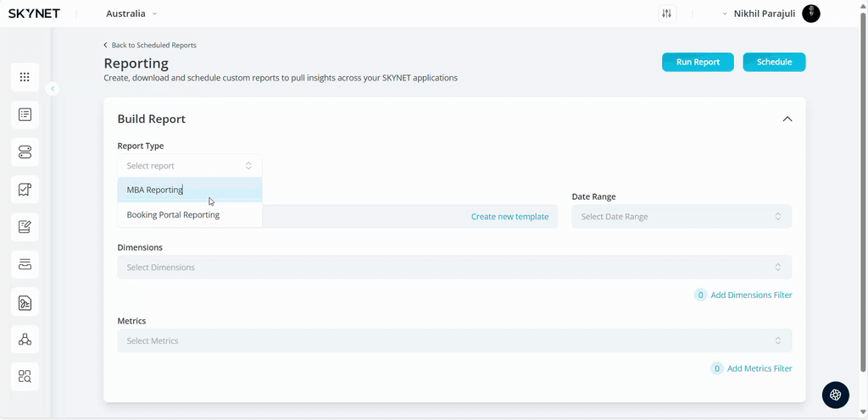868x420 pixels.
Task: Click the stacked toggle switches sidebar icon
Action: pyautogui.click(x=25, y=152)
